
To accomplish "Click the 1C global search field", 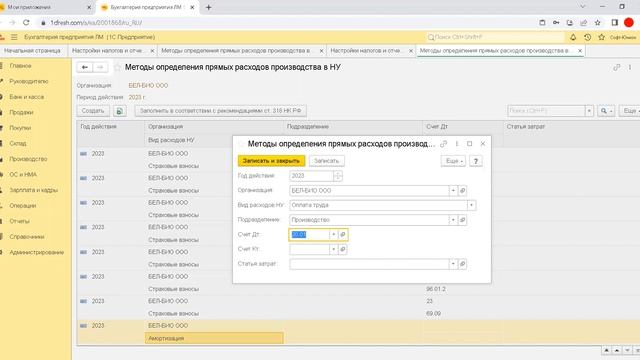I will pyautogui.click(x=495, y=37).
